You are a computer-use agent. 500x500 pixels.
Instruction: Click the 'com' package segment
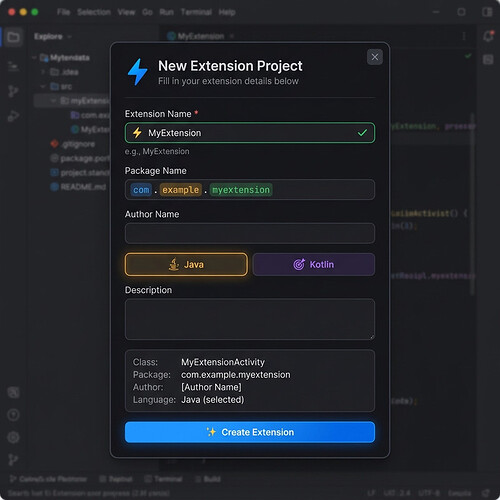coord(141,190)
